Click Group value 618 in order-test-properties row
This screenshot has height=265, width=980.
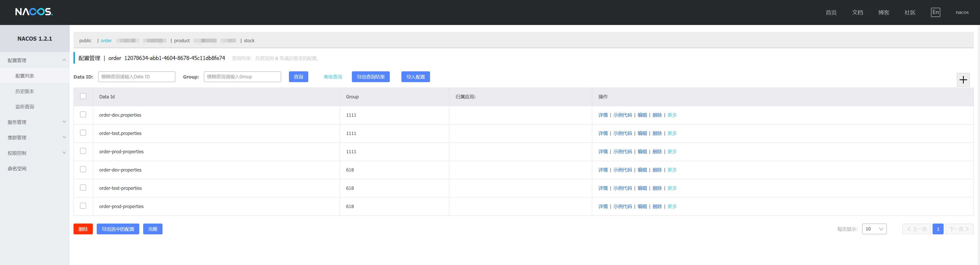point(350,188)
